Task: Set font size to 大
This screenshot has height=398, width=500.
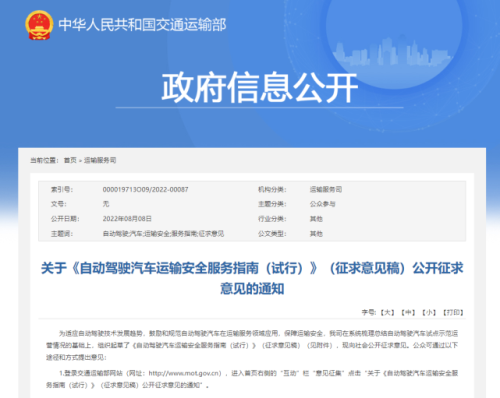Action: (x=387, y=312)
